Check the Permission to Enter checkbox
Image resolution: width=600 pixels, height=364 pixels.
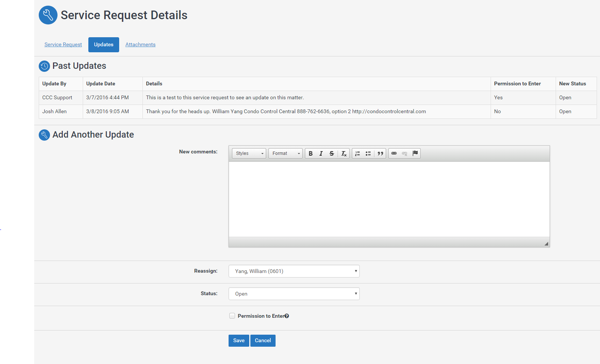[x=232, y=316]
